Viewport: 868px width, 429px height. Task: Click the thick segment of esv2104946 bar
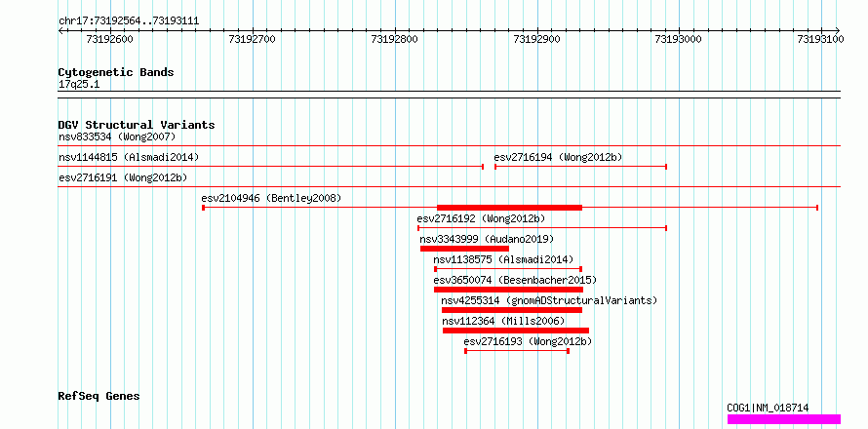tap(509, 208)
